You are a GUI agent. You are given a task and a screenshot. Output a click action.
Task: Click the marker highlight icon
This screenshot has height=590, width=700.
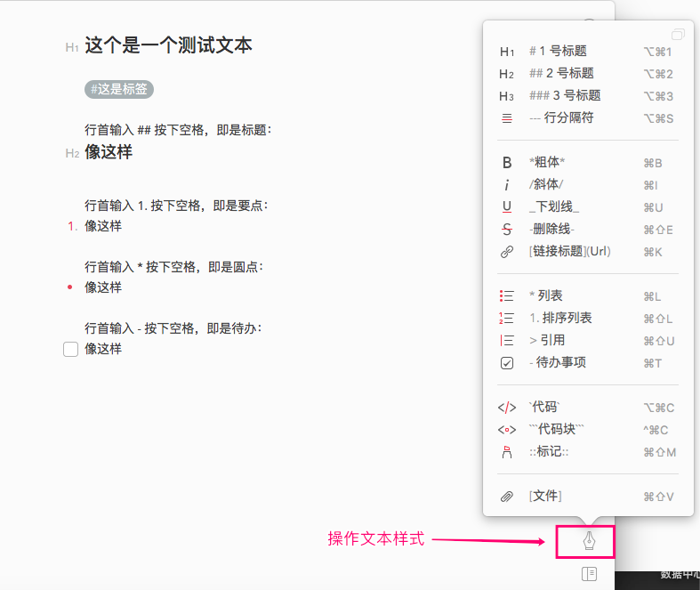pyautogui.click(x=507, y=452)
